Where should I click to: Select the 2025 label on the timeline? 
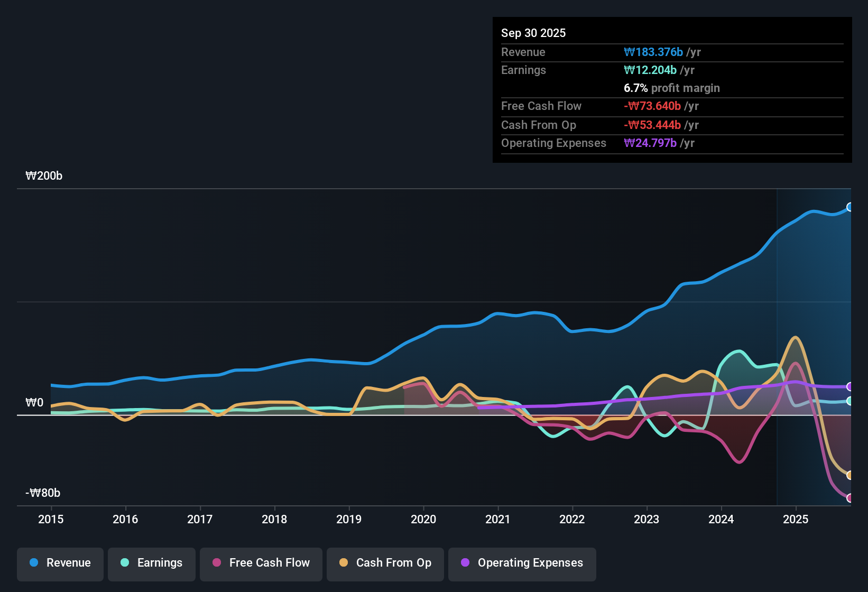[796, 520]
